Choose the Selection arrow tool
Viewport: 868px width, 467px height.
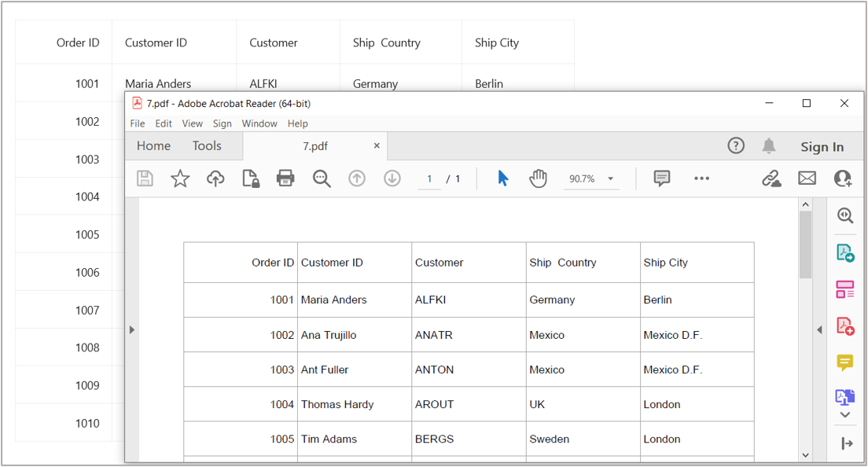tap(502, 178)
